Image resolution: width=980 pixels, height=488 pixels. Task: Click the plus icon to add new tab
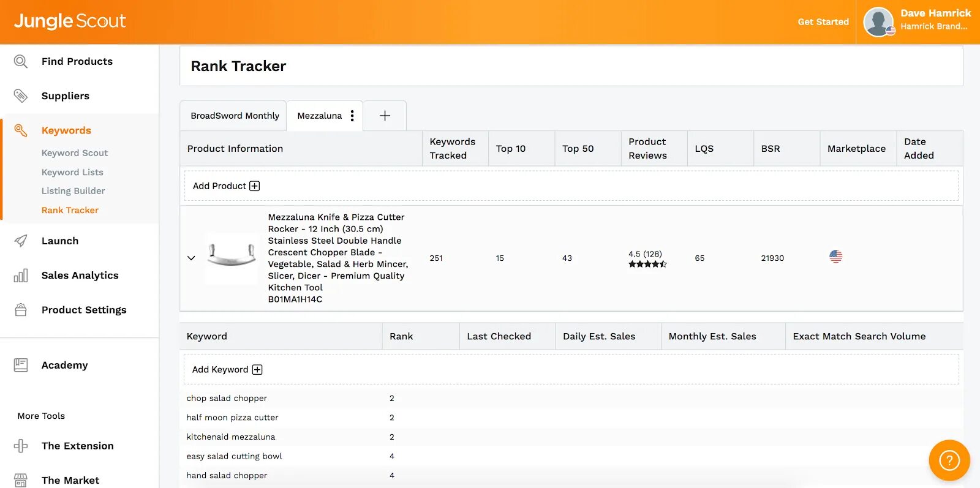click(385, 116)
